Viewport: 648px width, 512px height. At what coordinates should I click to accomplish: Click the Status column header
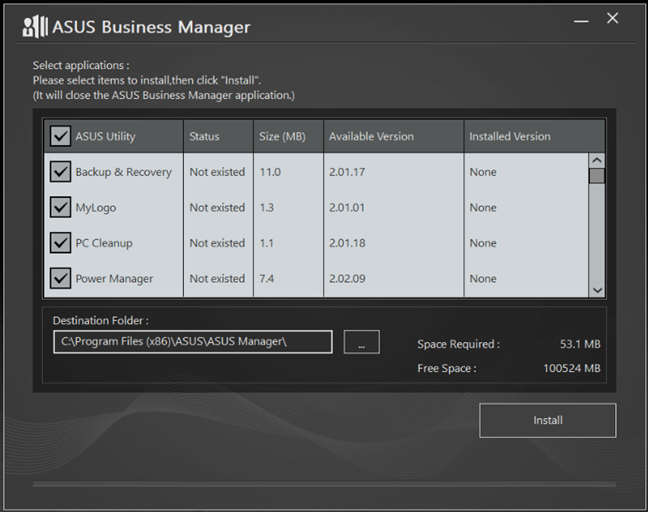(218, 136)
